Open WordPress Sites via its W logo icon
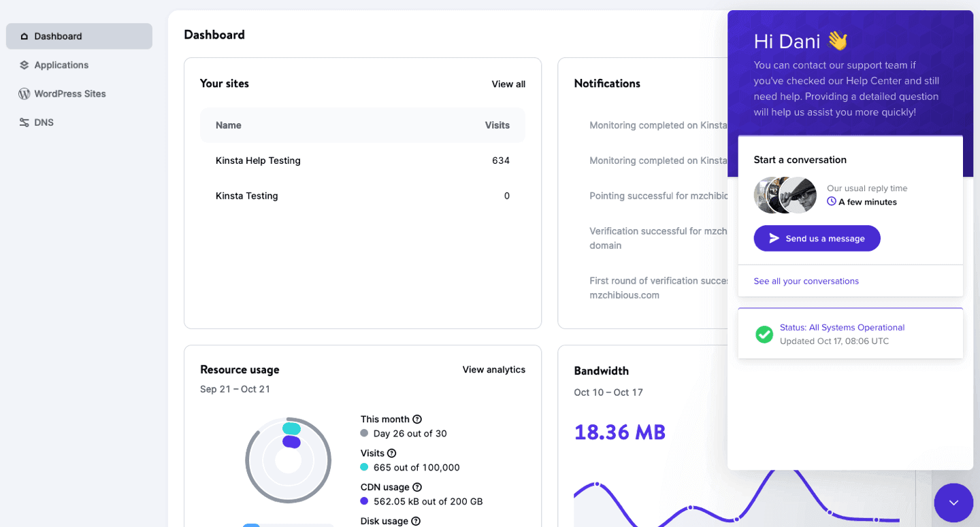 click(x=24, y=93)
